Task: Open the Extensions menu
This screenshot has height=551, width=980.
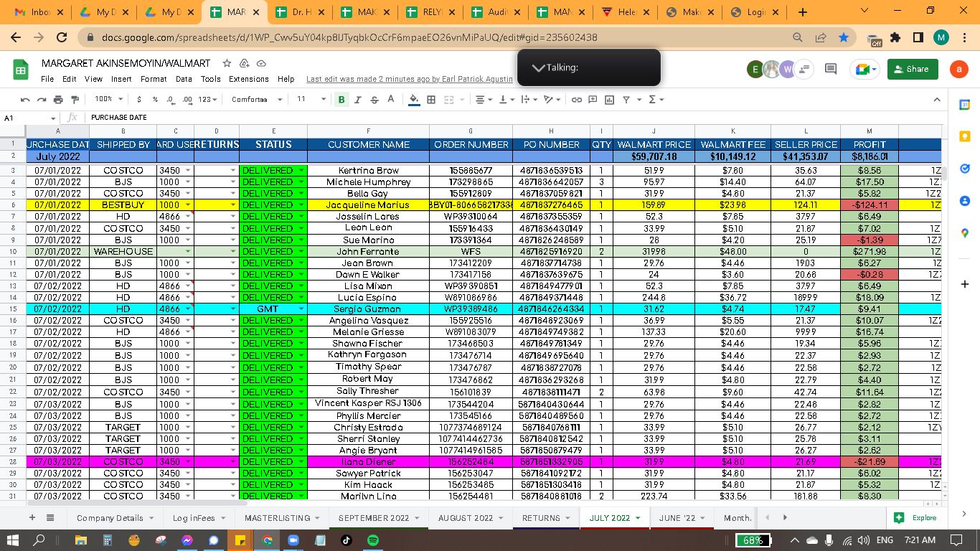Action: 249,79
